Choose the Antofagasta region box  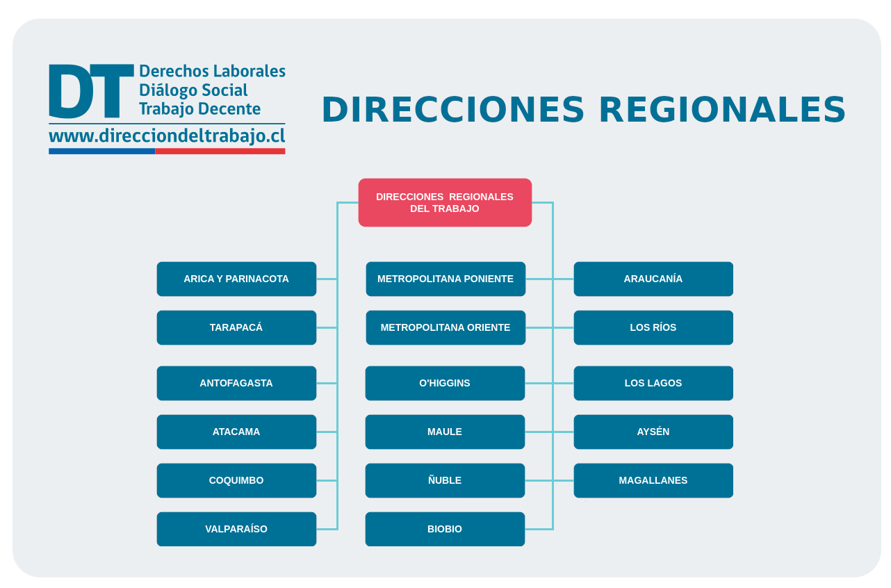(x=236, y=383)
